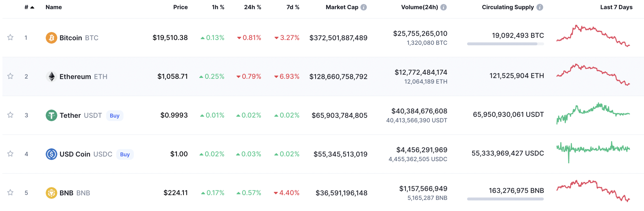Screen dimensions: 644x211
Task: Click BNB 24h change 0.57%
Action: coord(249,193)
